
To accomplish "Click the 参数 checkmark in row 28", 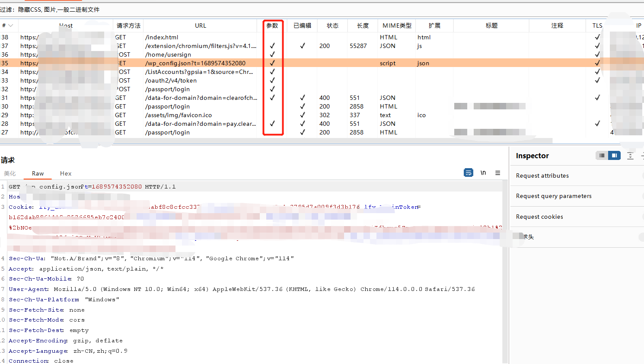I will [x=272, y=124].
